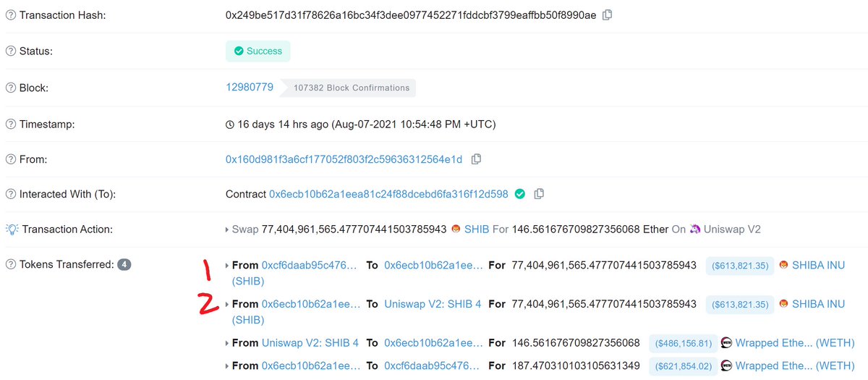Click help icon beside Interacted With (To)
The height and width of the screenshot is (380, 868).
coord(10,195)
